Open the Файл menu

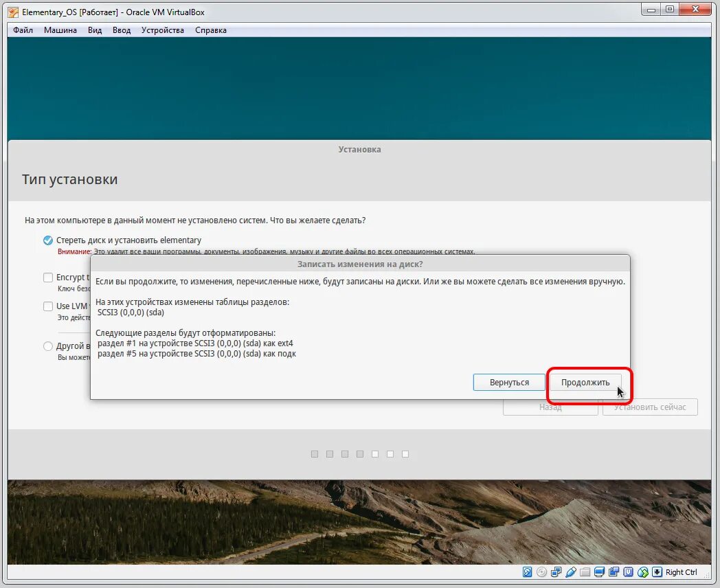pyautogui.click(x=23, y=30)
